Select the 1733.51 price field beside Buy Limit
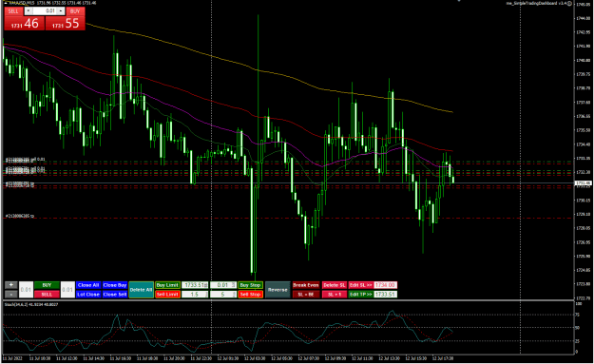594x364 pixels. [195, 285]
